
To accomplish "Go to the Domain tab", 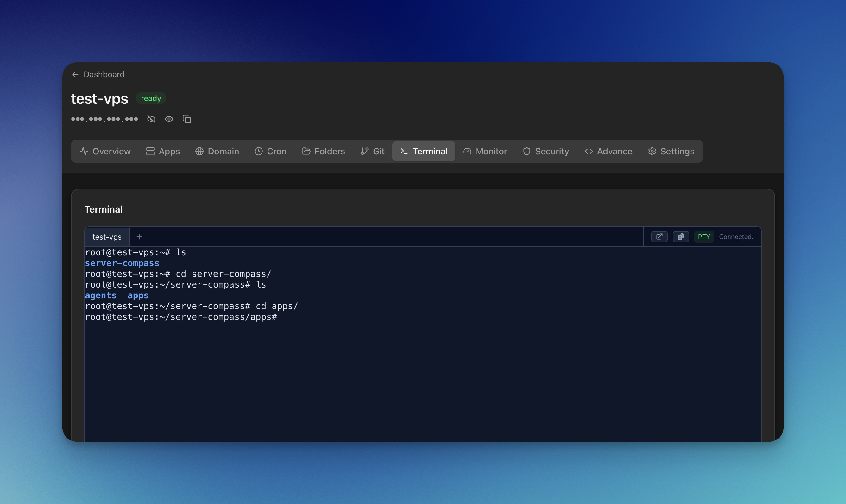I will pos(217,151).
